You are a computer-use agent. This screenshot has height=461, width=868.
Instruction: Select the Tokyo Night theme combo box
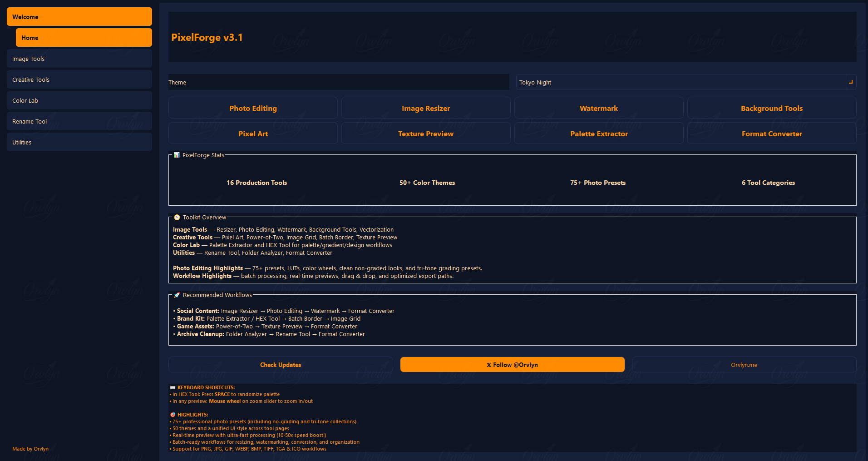(x=681, y=82)
